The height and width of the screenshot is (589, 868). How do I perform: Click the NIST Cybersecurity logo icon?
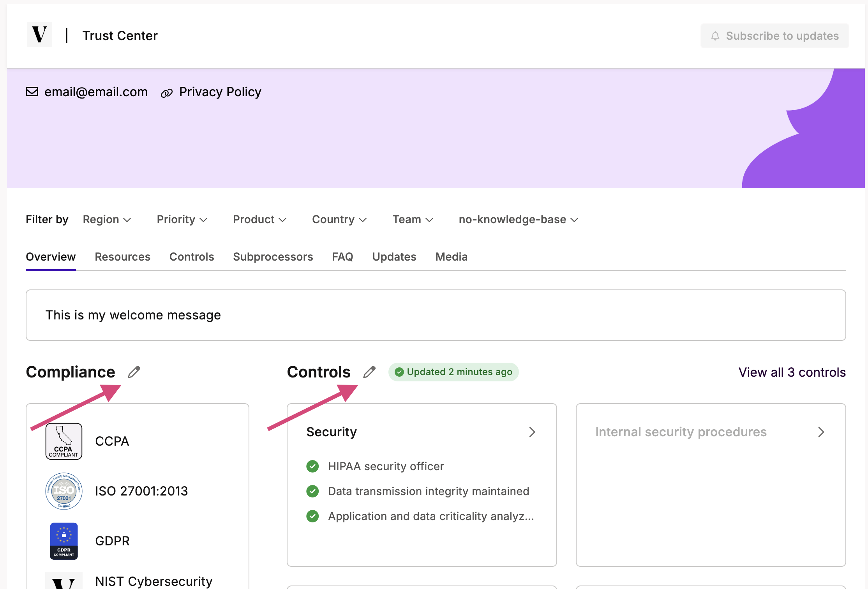point(64,581)
